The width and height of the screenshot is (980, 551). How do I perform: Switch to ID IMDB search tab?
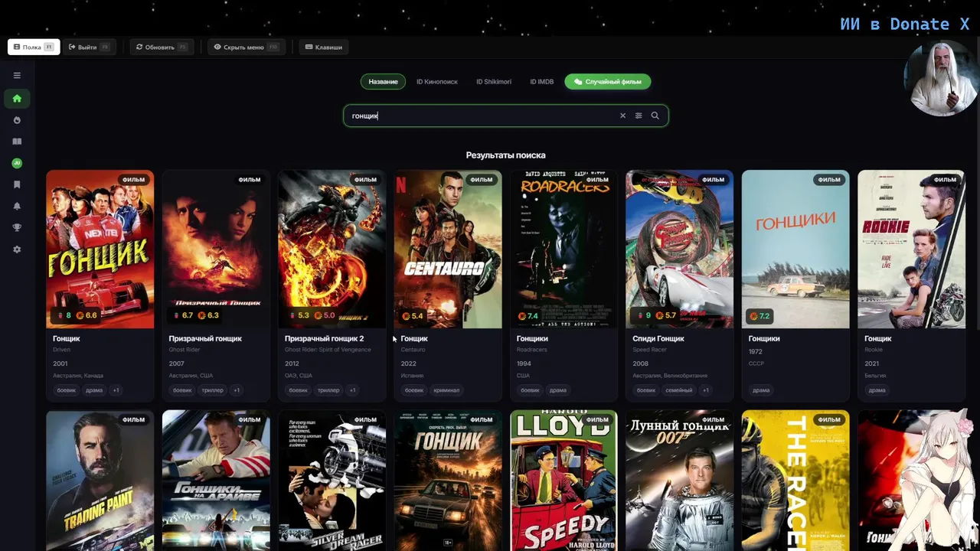point(542,82)
